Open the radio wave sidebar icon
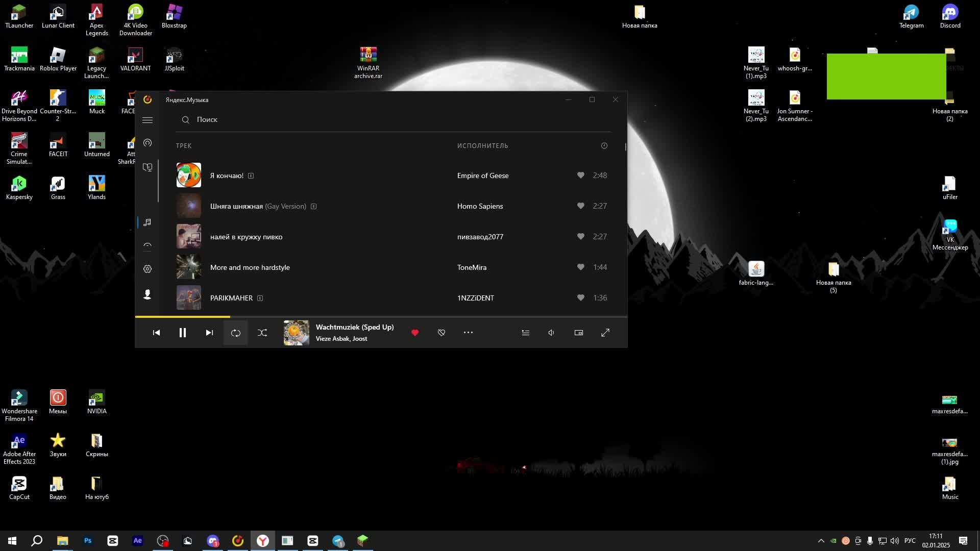 click(148, 143)
